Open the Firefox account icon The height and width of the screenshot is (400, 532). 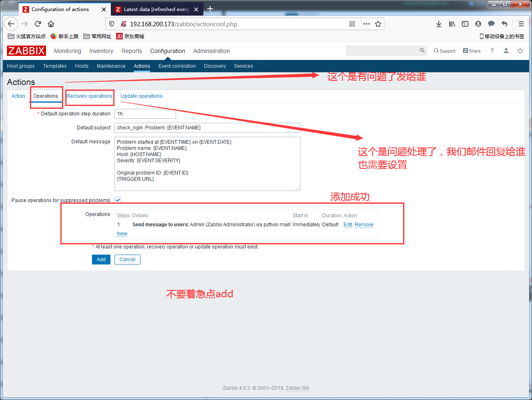tap(478, 24)
